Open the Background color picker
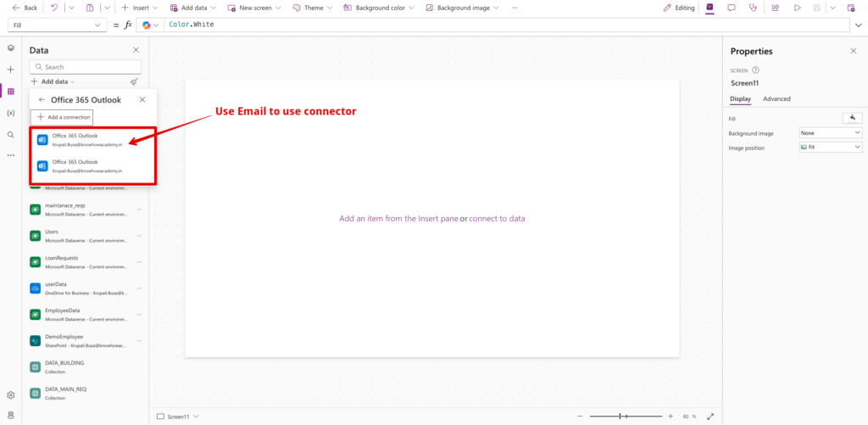The height and width of the screenshot is (425, 868). (379, 8)
